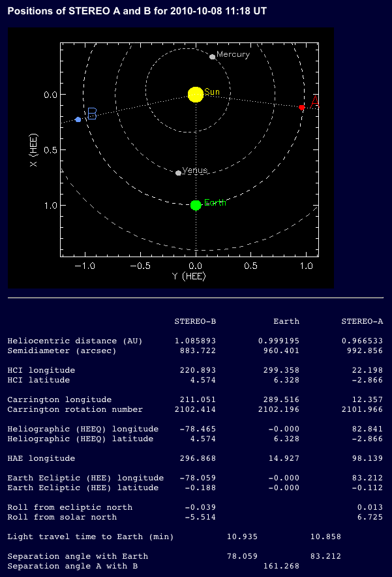
Task: Click the red letter A label
Action: click(x=315, y=102)
